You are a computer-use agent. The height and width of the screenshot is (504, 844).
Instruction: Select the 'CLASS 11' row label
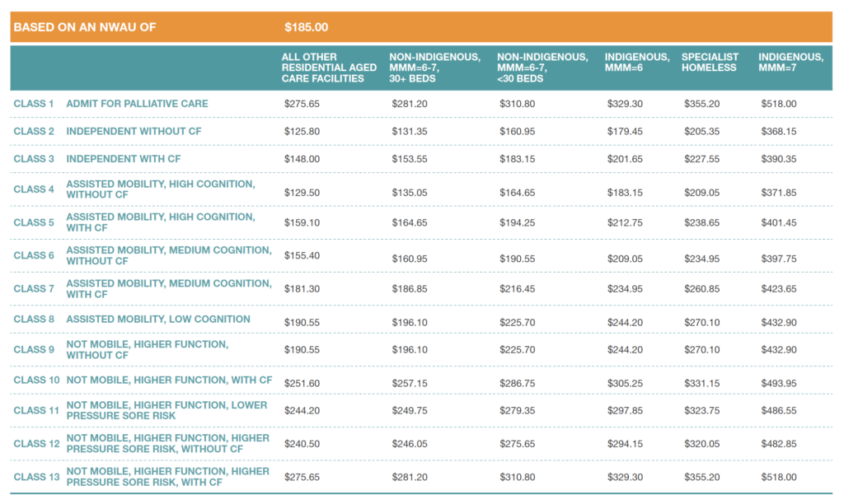(x=36, y=410)
